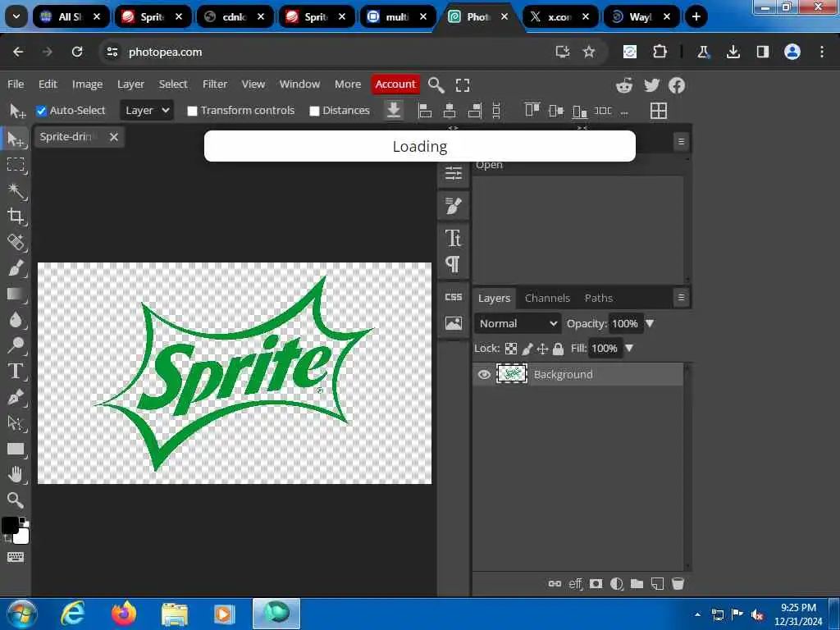Image resolution: width=840 pixels, height=630 pixels.
Task: Open the Layer auto-select dropdown
Action: [x=147, y=111]
